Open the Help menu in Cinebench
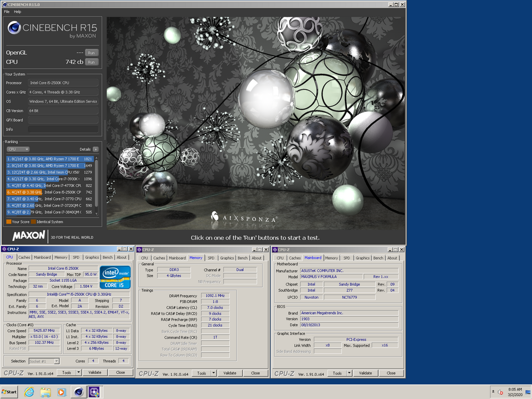 [x=18, y=12]
